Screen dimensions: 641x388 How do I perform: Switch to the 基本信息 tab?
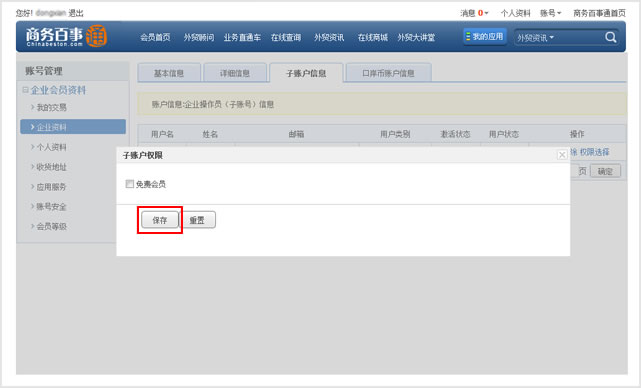[169, 73]
